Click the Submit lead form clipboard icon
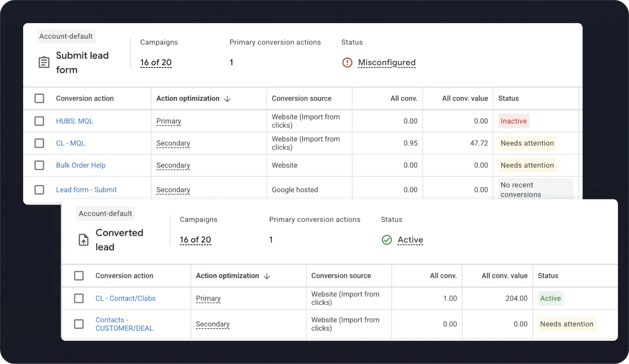629x364 pixels. tap(44, 62)
